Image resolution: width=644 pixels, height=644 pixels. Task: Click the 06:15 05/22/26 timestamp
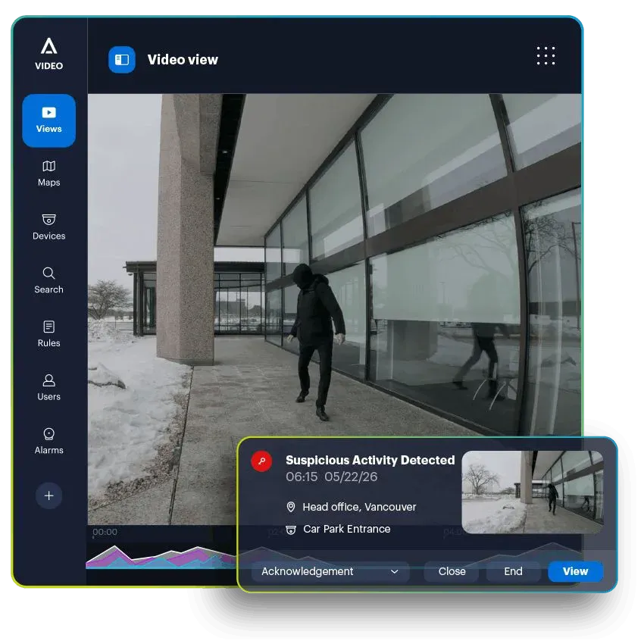[x=331, y=477]
